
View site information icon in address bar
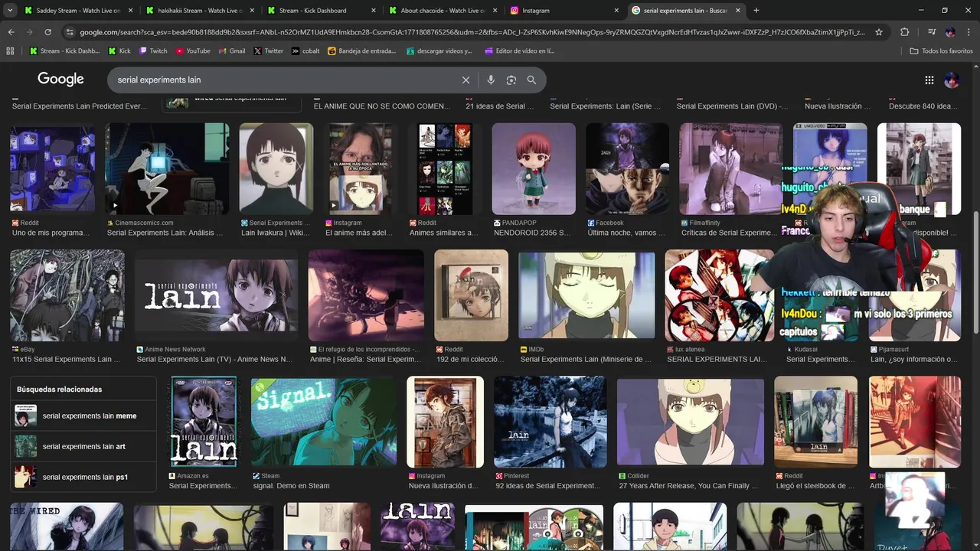[x=70, y=32]
